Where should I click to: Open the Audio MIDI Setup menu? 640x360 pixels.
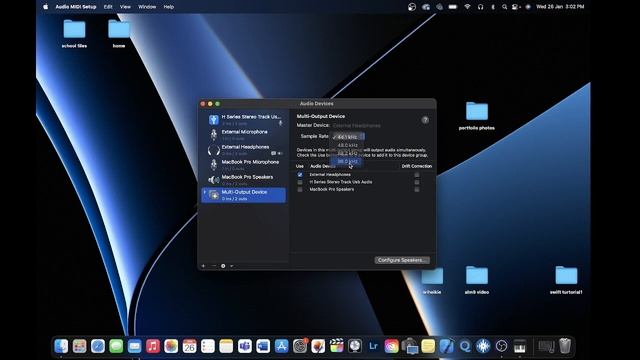(x=76, y=7)
